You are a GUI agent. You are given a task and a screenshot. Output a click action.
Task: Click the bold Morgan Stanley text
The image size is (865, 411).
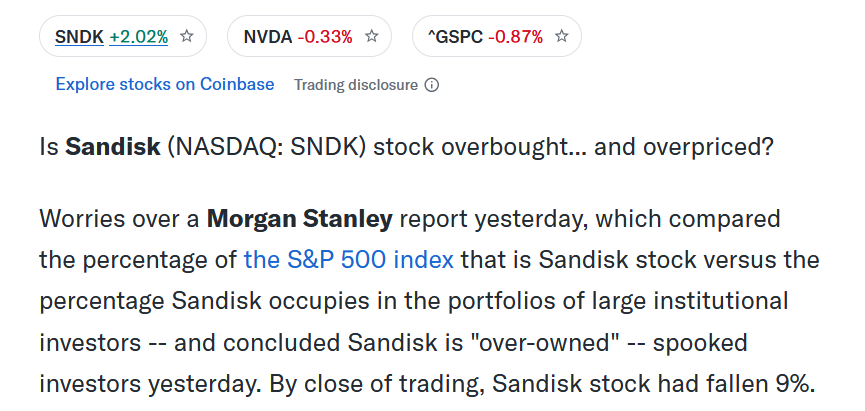coord(300,218)
